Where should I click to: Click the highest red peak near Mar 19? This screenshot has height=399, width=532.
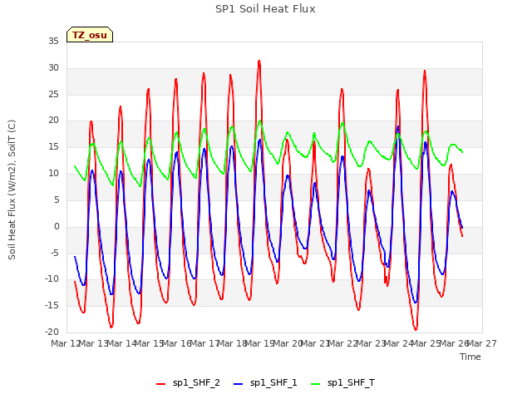coord(259,62)
